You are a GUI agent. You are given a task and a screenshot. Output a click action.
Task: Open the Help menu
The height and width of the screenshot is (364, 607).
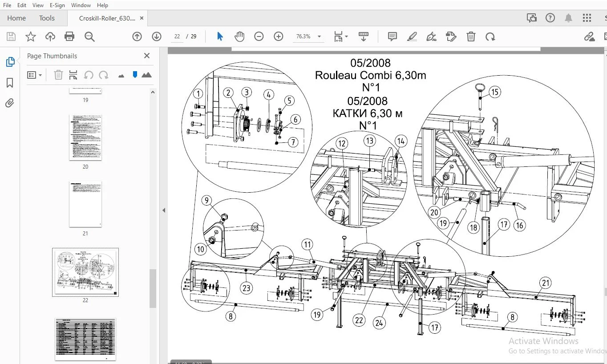pos(102,5)
